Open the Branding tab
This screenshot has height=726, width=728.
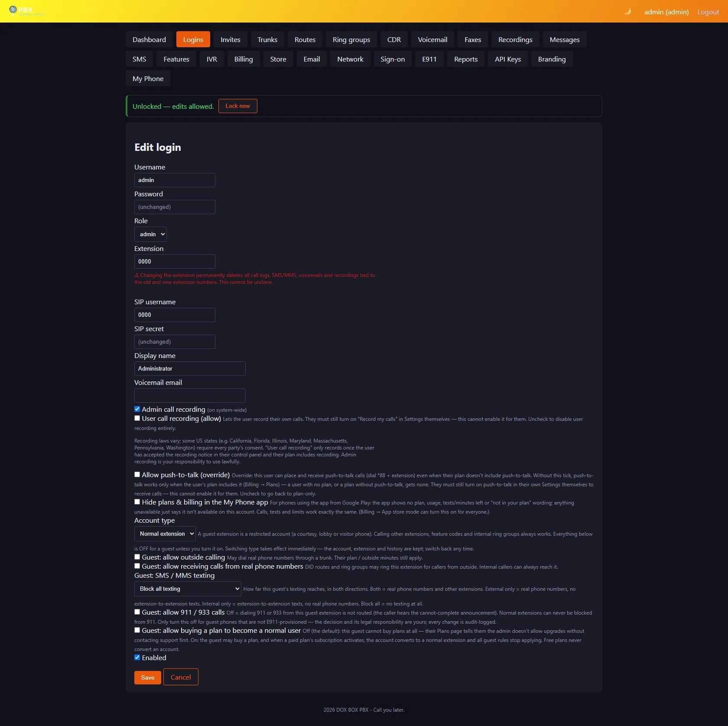click(x=552, y=59)
